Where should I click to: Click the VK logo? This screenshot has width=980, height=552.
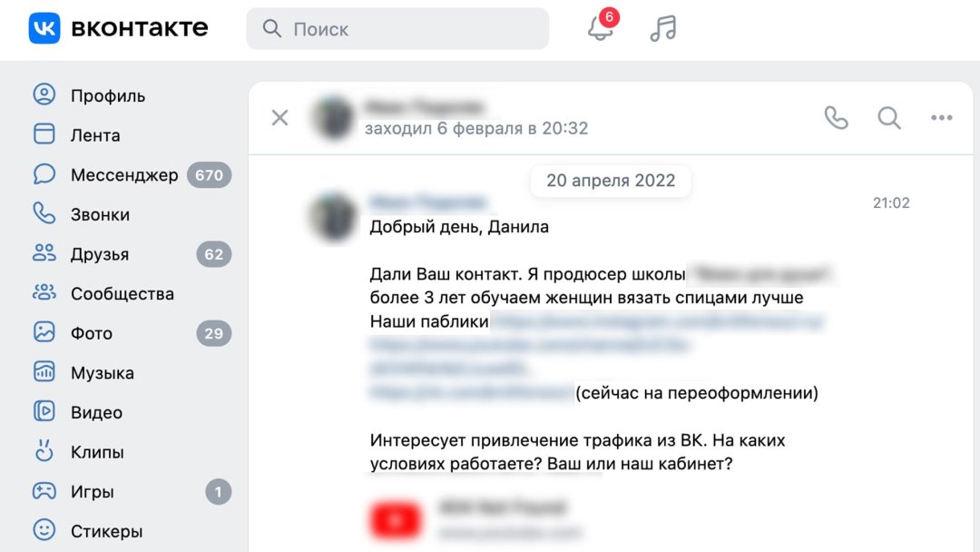pyautogui.click(x=44, y=28)
